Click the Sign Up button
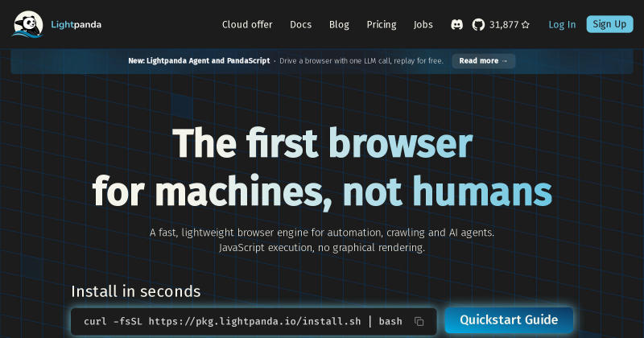 [609, 24]
